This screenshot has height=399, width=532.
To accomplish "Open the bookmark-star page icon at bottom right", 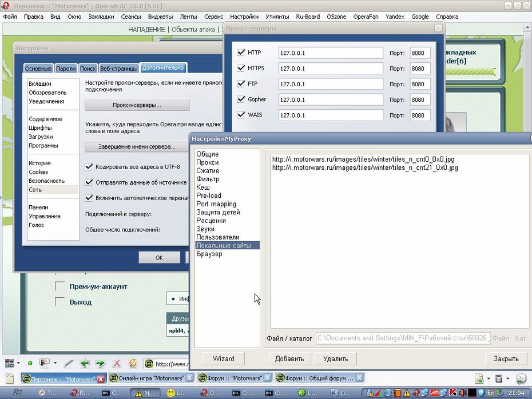I will point(479,378).
